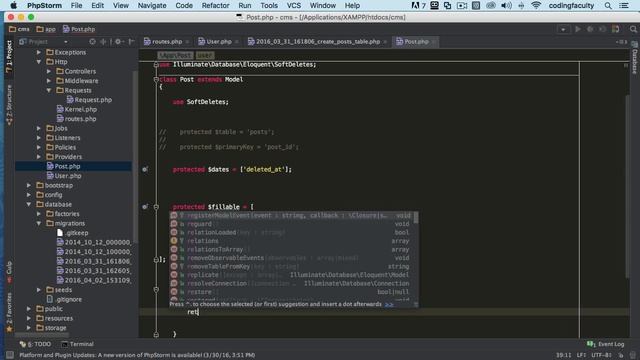Screen dimensions: 640x360
Task: Expand the seeds folder
Action: point(39,290)
